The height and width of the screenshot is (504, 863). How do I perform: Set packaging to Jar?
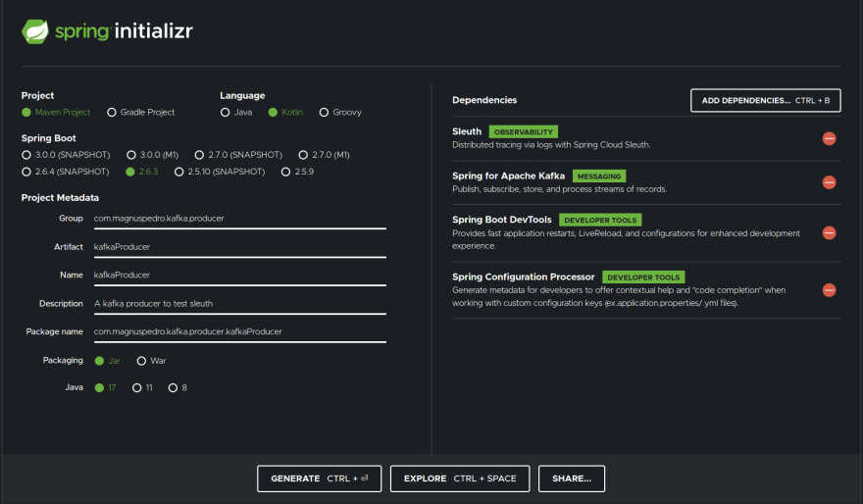coord(107,361)
